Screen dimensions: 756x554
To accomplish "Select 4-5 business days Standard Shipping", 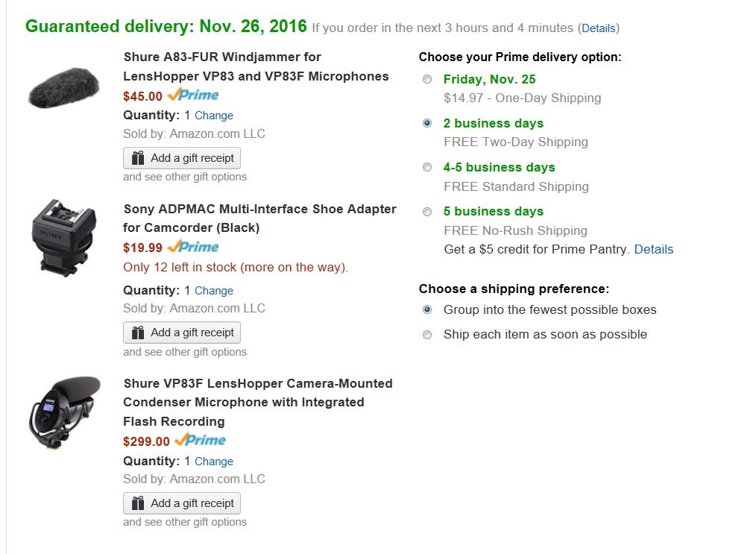I will (x=427, y=167).
